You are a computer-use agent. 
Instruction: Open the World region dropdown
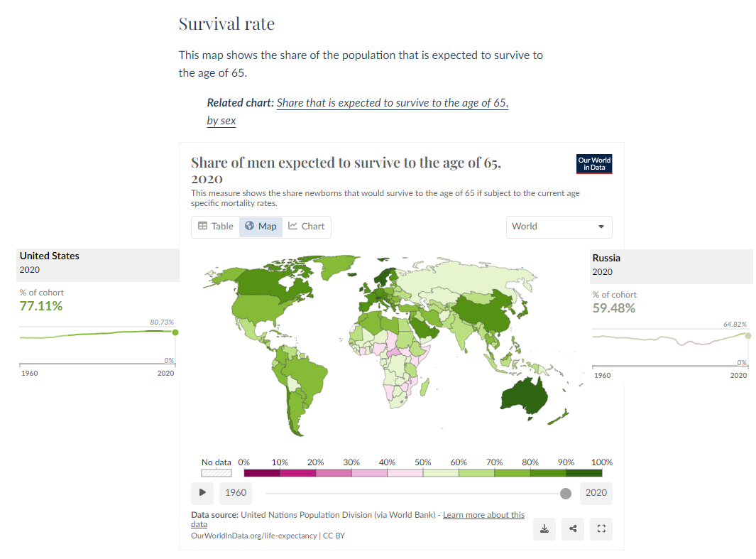[x=559, y=227]
